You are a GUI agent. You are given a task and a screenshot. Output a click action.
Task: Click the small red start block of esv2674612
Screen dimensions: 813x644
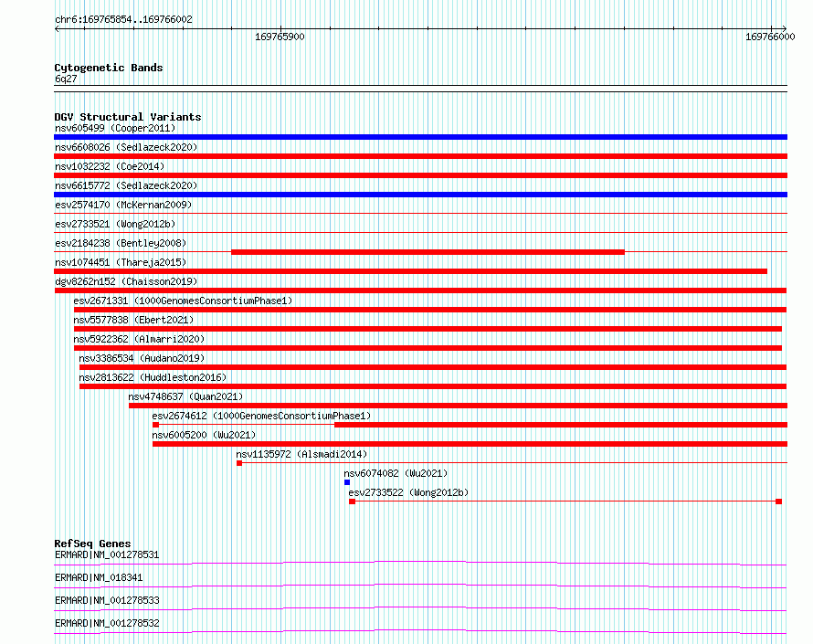coord(155,425)
